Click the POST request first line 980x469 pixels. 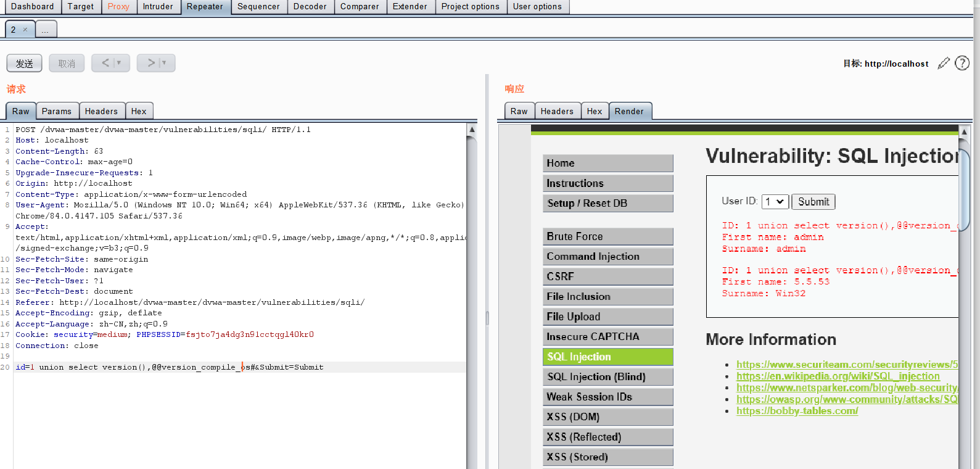coord(163,130)
